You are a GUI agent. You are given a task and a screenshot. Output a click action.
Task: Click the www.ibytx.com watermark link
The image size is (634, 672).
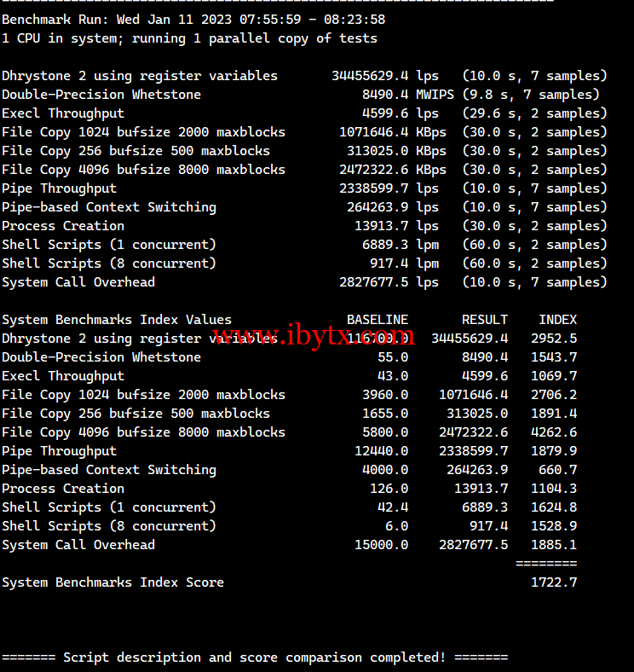click(x=313, y=335)
